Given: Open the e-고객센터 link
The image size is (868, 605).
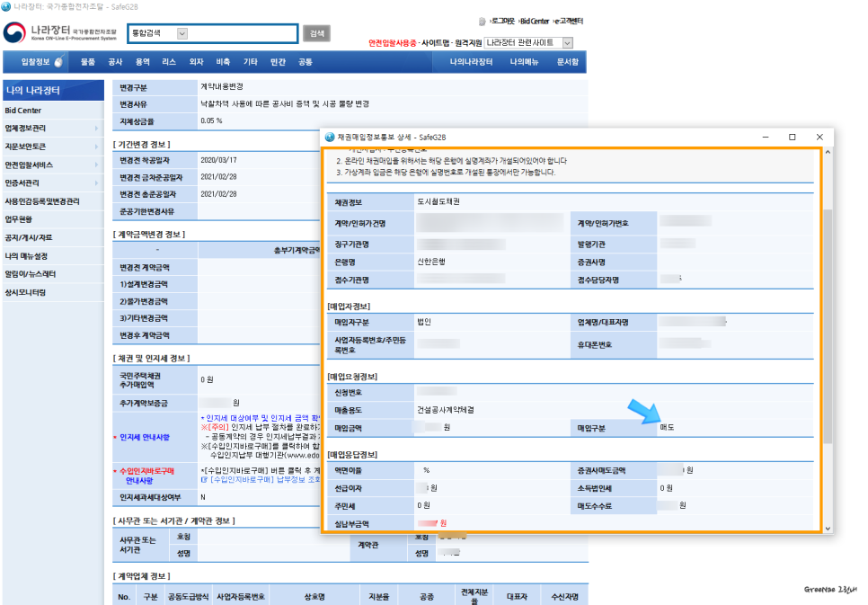Looking at the screenshot, I should pos(568,21).
